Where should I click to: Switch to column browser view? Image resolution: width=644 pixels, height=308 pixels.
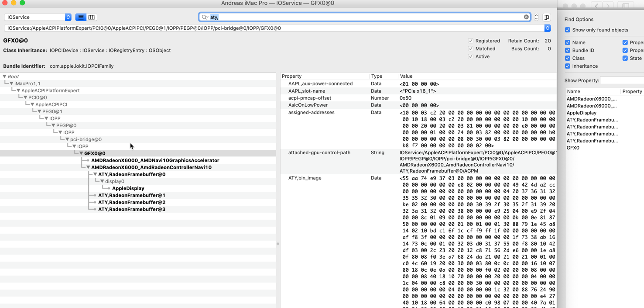[92, 17]
